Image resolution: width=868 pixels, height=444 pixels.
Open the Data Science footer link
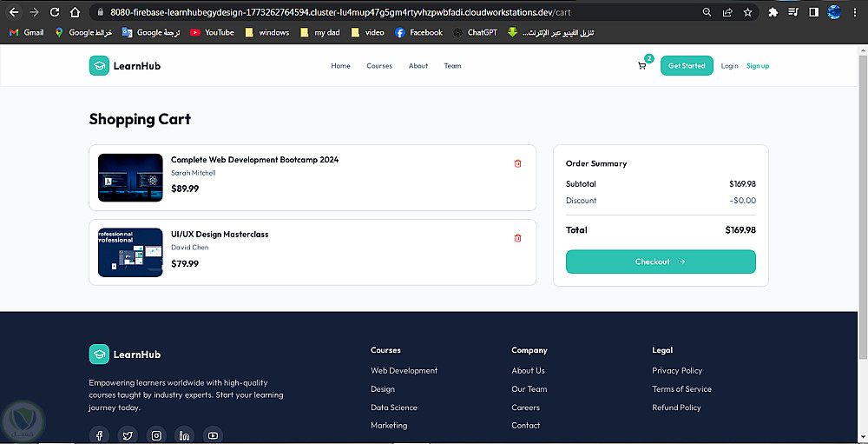coord(394,408)
